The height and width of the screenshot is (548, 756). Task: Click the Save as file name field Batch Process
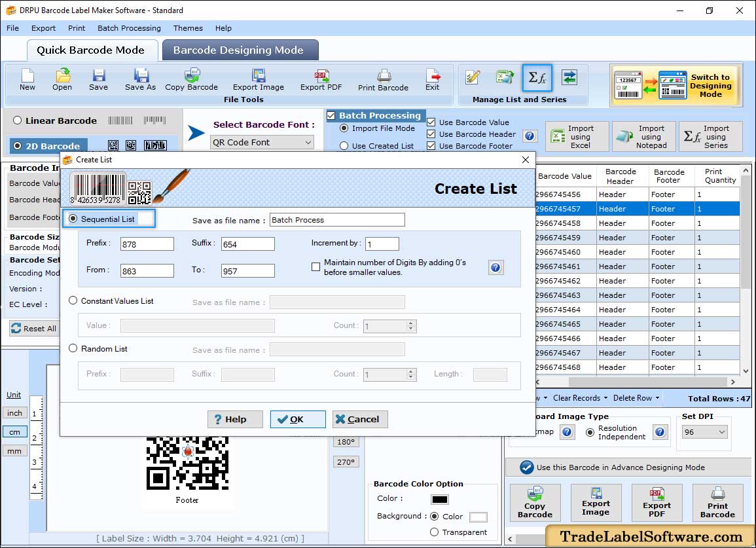tap(337, 220)
